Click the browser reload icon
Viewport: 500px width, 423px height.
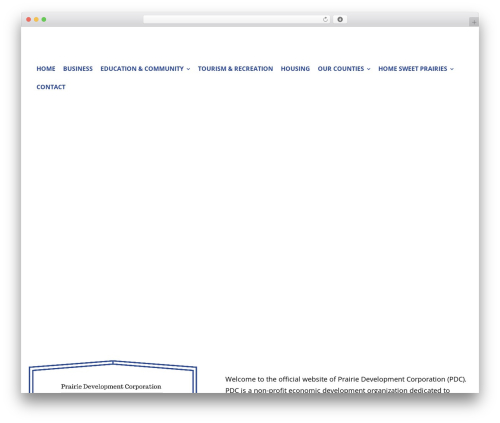325,19
